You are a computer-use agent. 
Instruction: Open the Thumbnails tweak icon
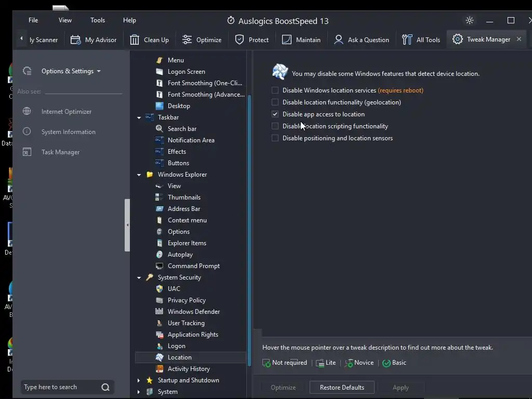[x=159, y=197]
